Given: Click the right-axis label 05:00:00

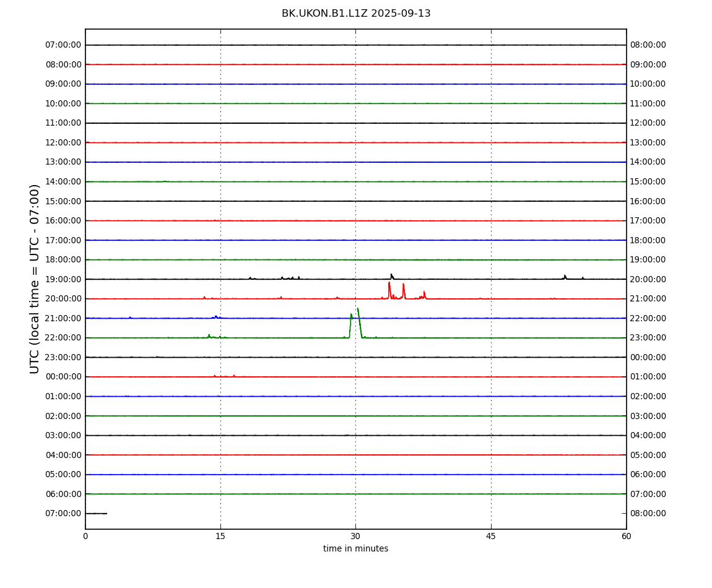Looking at the screenshot, I should [x=648, y=455].
